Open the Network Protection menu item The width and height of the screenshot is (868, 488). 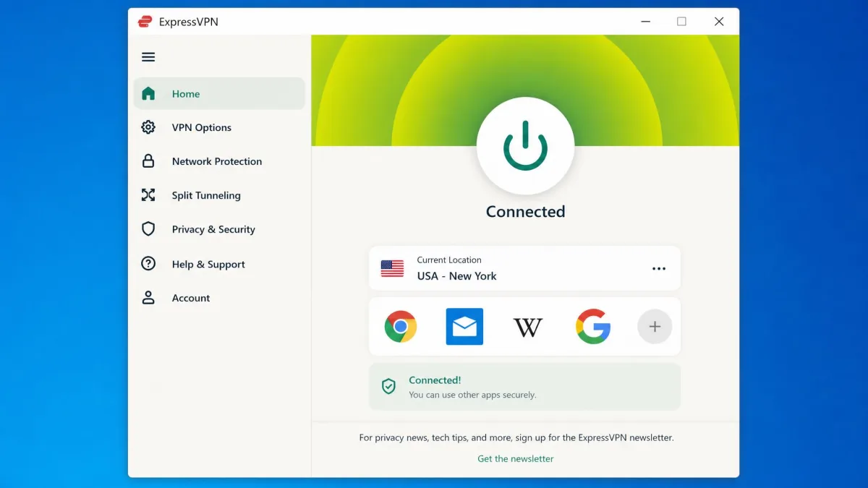tap(219, 161)
